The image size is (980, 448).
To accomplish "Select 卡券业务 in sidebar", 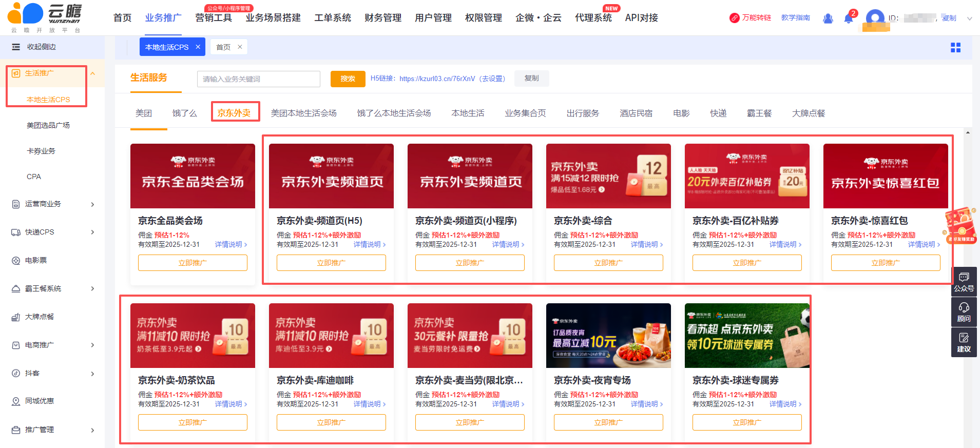I will [x=41, y=151].
